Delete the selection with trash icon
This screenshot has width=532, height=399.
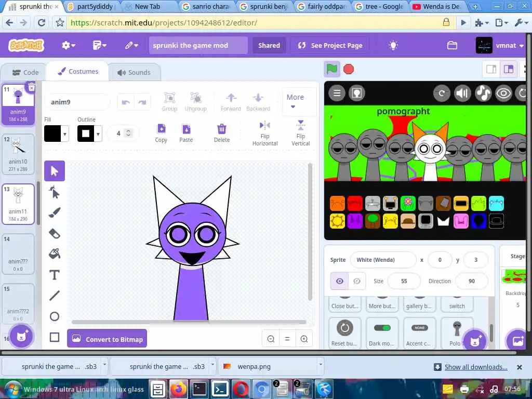[x=221, y=133]
